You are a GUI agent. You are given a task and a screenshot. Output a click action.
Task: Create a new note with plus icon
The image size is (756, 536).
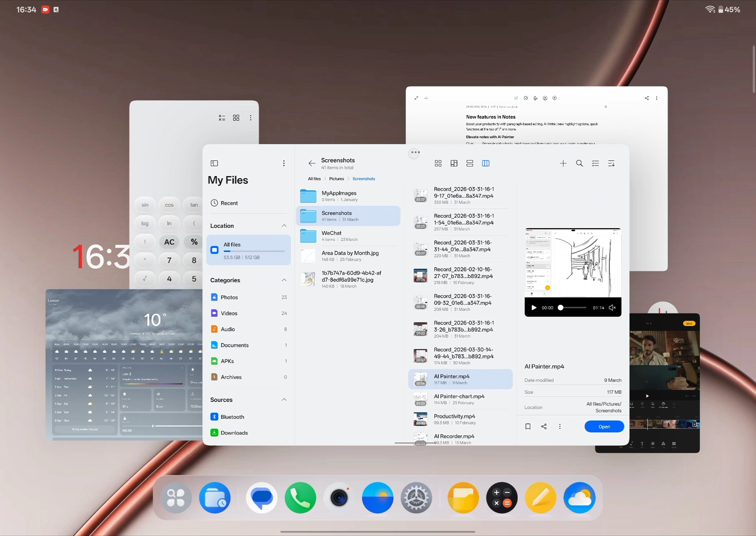(426, 98)
